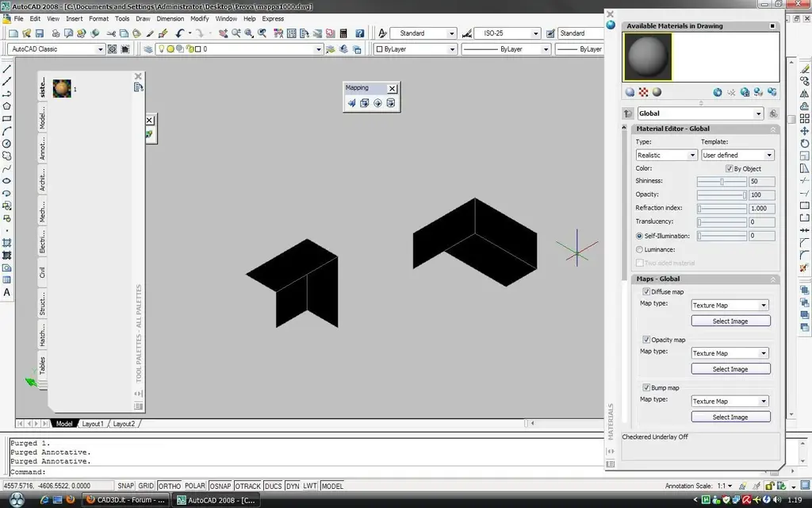Image resolution: width=812 pixels, height=508 pixels.
Task: Select the material sphere preview thumbnail
Action: point(647,57)
